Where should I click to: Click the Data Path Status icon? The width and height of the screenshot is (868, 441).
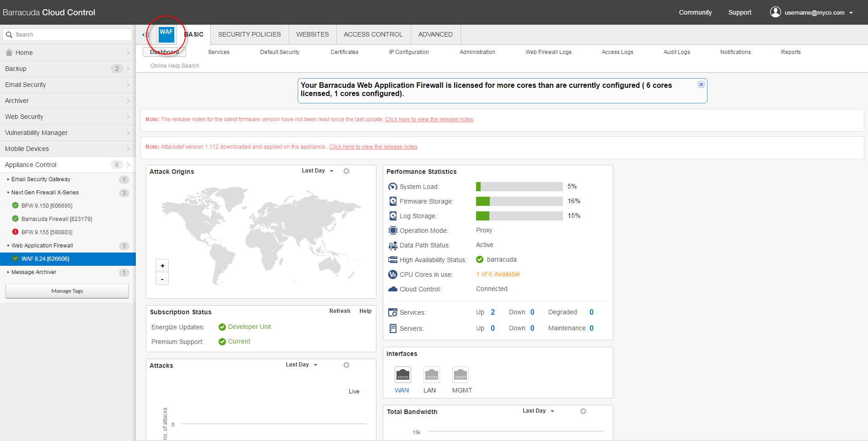(x=393, y=245)
